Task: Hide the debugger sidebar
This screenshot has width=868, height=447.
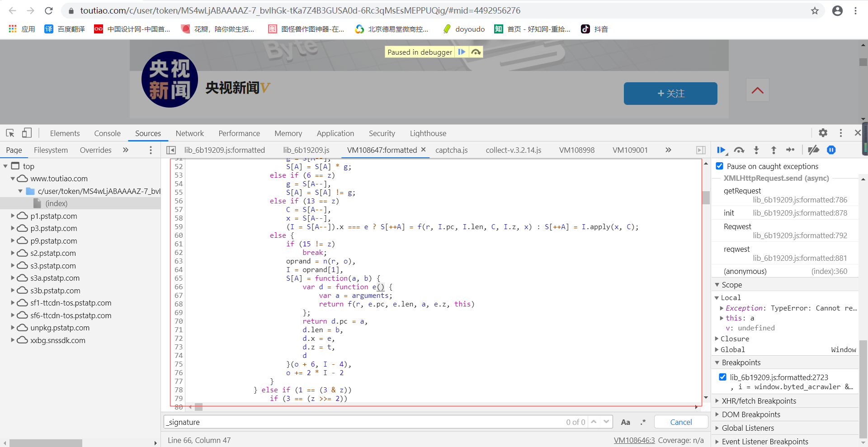Action: click(701, 150)
